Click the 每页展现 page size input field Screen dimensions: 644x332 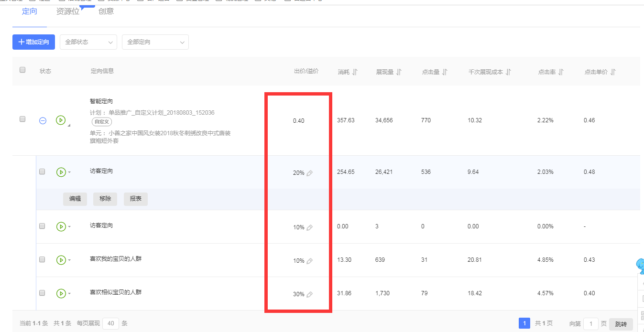pyautogui.click(x=110, y=323)
